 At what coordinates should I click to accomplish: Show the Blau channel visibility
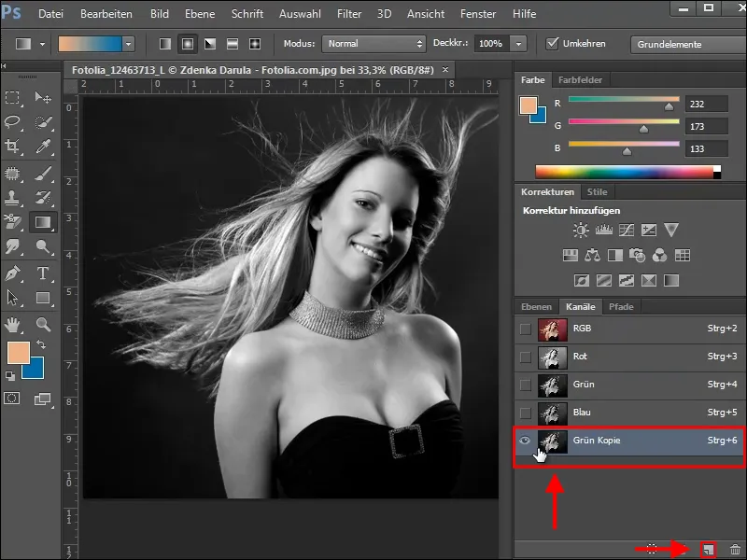pos(525,413)
